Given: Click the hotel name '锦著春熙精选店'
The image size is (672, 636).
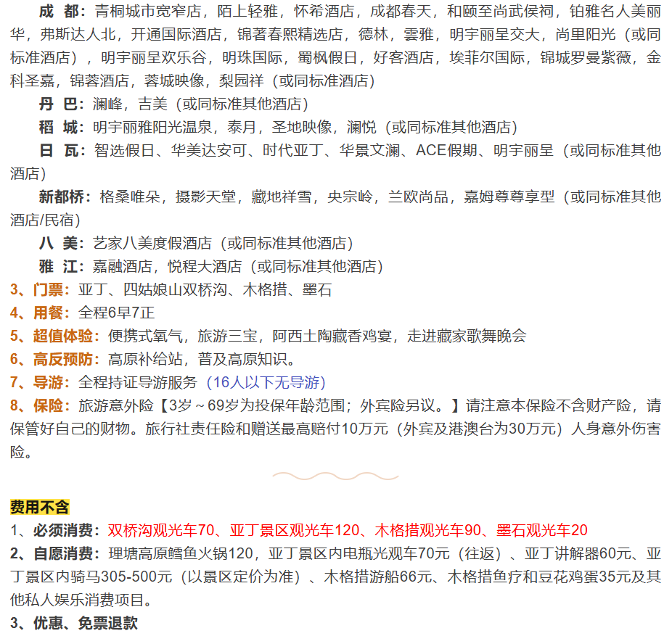Looking at the screenshot, I should click(x=290, y=34).
